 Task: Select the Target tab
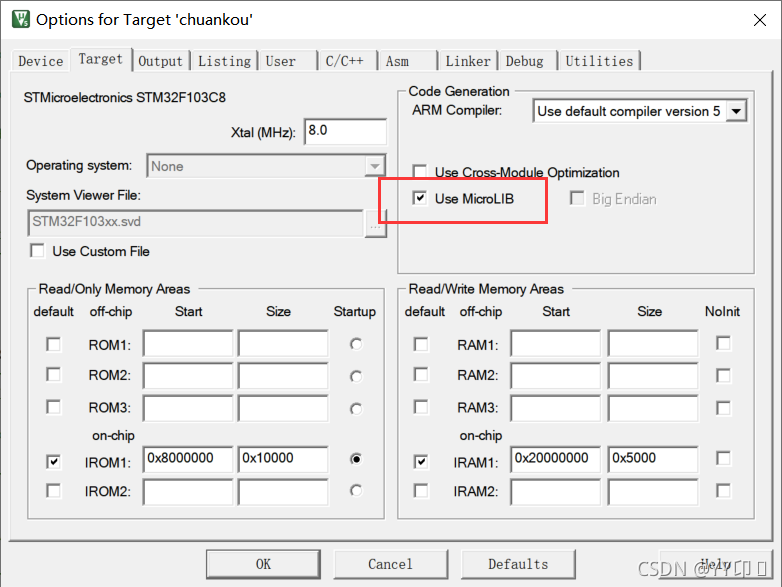(101, 59)
